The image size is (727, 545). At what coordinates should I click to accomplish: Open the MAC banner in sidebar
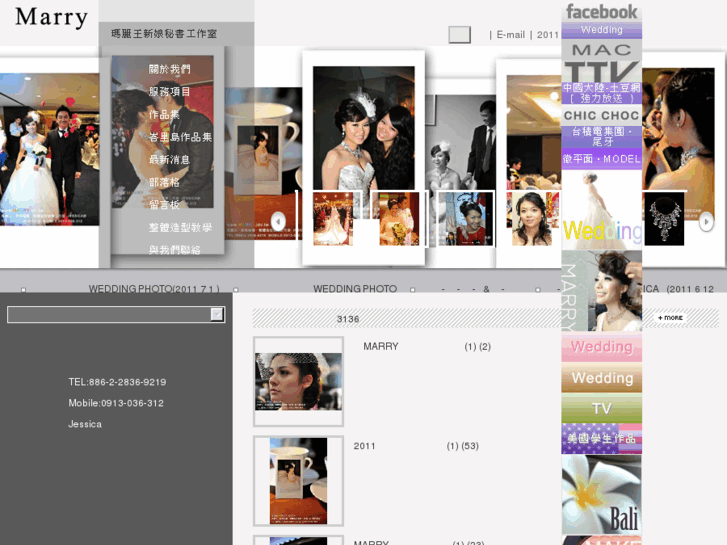click(x=602, y=50)
